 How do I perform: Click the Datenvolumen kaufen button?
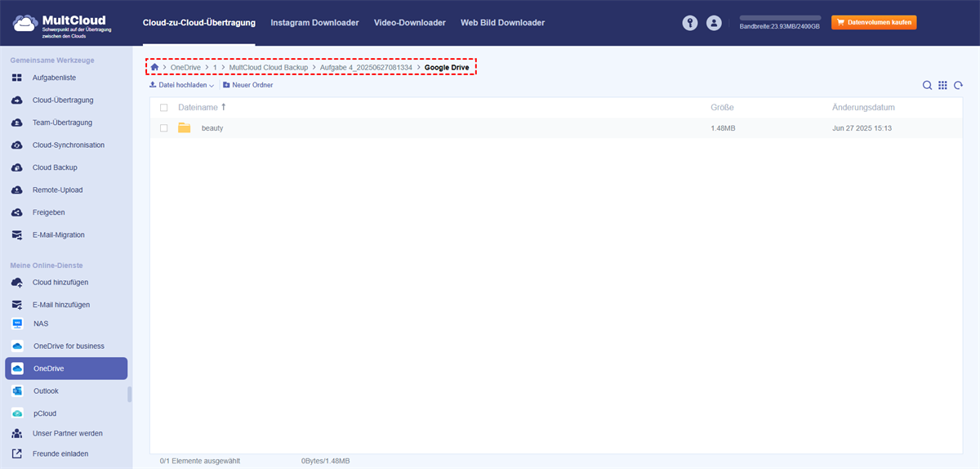point(874,23)
